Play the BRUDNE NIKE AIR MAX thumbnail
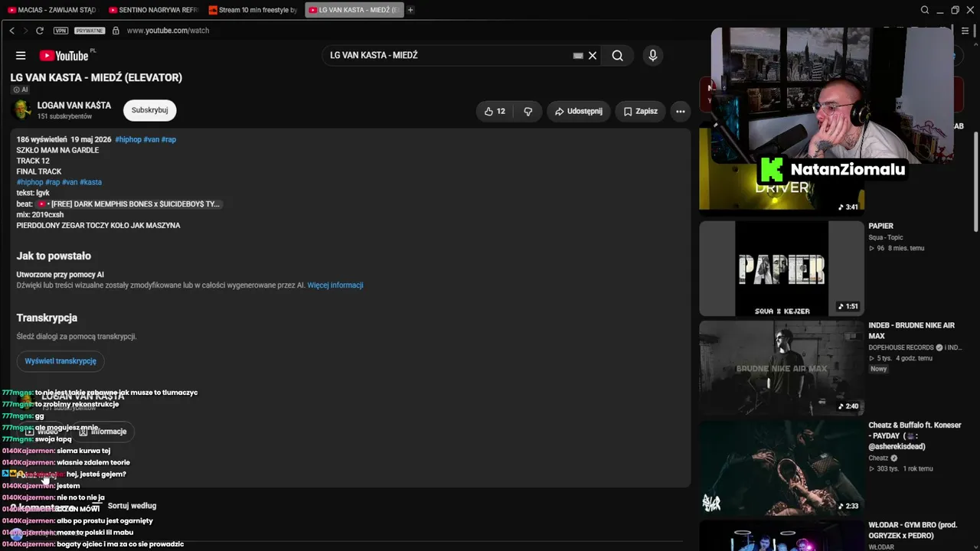Image resolution: width=980 pixels, height=551 pixels. click(781, 367)
